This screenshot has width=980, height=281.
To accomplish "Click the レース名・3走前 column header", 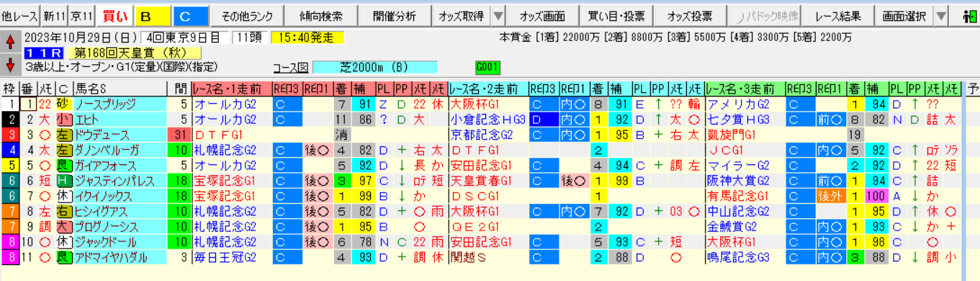I will (x=745, y=89).
